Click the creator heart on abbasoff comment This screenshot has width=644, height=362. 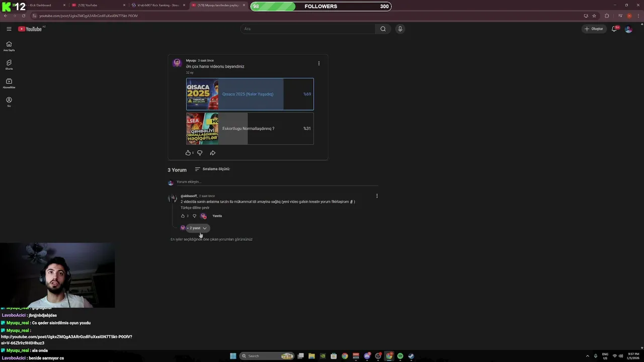pos(203,216)
